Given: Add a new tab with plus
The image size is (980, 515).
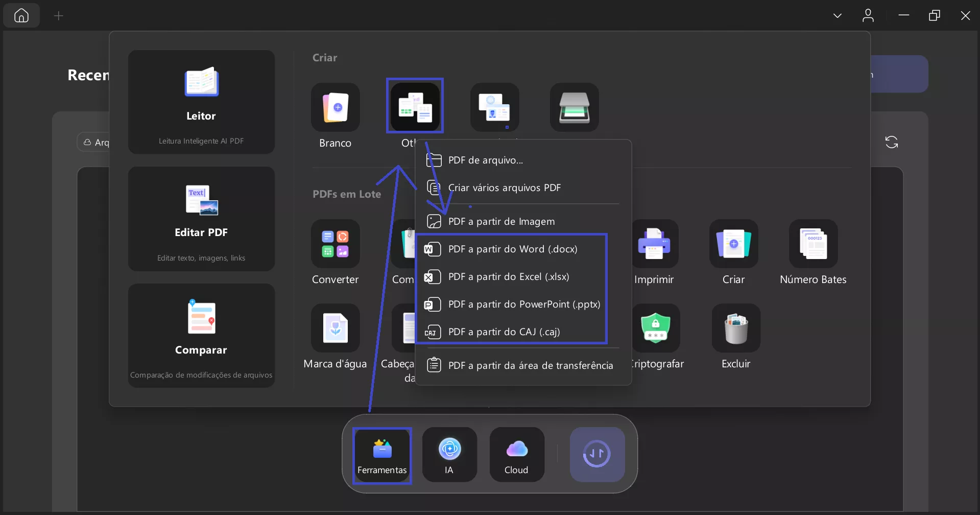Looking at the screenshot, I should click(59, 16).
